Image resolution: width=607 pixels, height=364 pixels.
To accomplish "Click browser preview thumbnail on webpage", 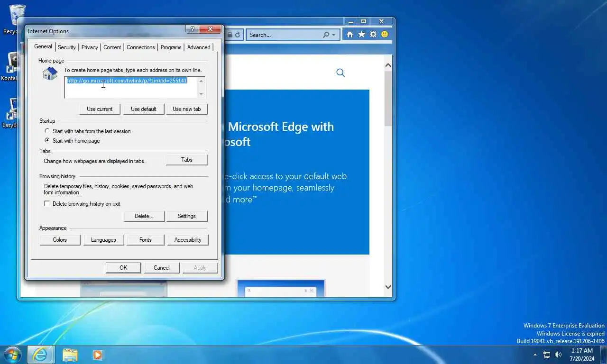I will coord(281,288).
